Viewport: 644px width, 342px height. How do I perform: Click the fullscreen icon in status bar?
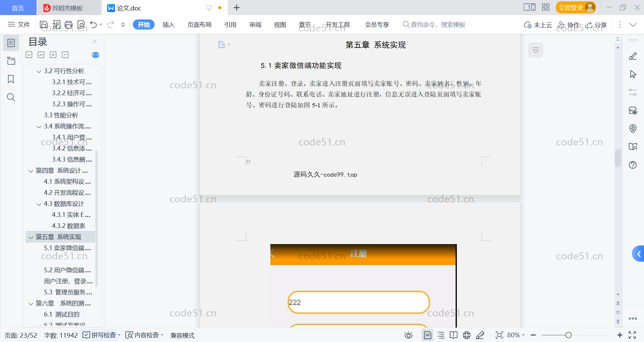pos(632,335)
